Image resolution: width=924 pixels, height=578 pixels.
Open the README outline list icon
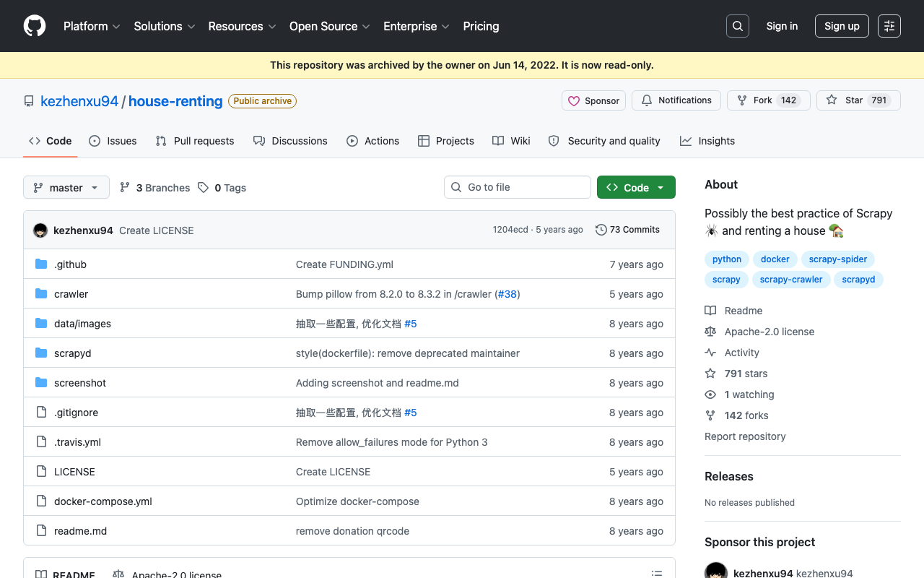coord(657,574)
